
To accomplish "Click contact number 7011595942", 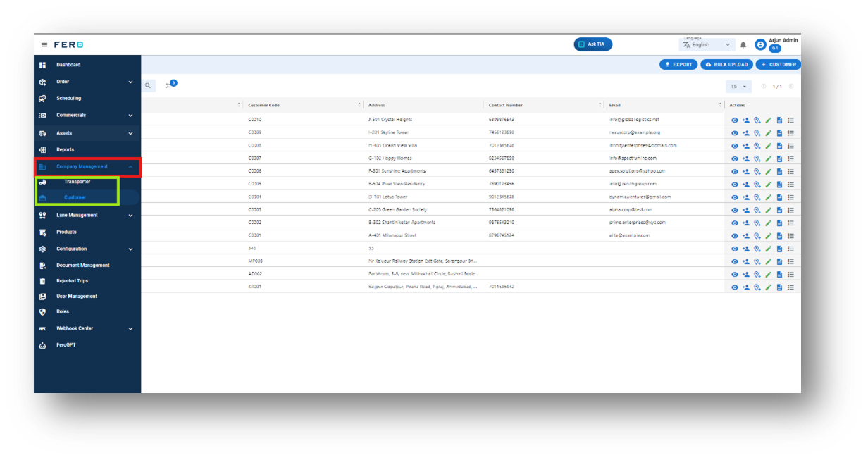I will [x=502, y=287].
